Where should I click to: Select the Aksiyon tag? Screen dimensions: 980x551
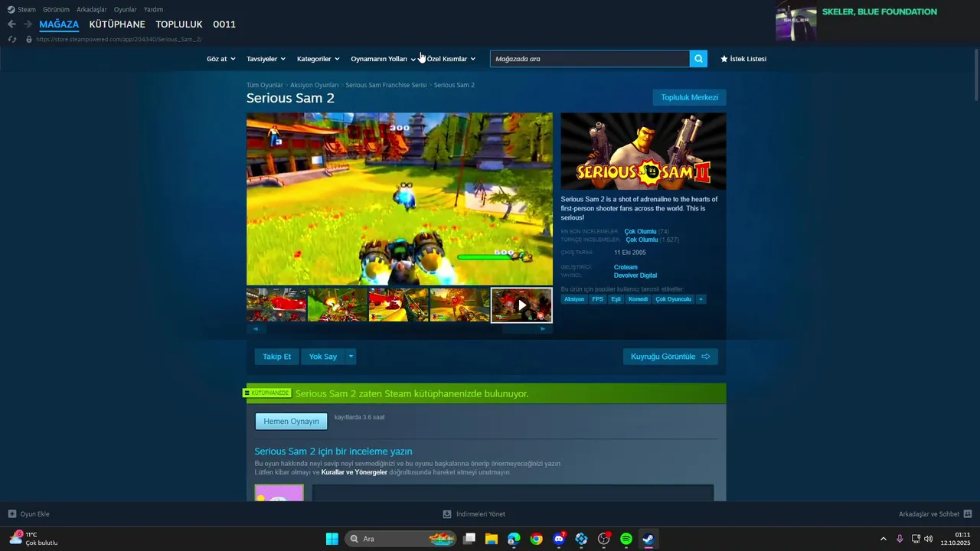[x=574, y=299]
